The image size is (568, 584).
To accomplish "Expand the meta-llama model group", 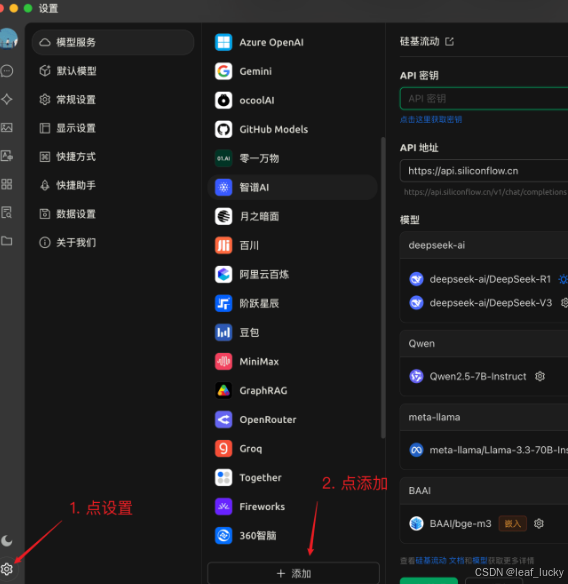I will pyautogui.click(x=484, y=417).
